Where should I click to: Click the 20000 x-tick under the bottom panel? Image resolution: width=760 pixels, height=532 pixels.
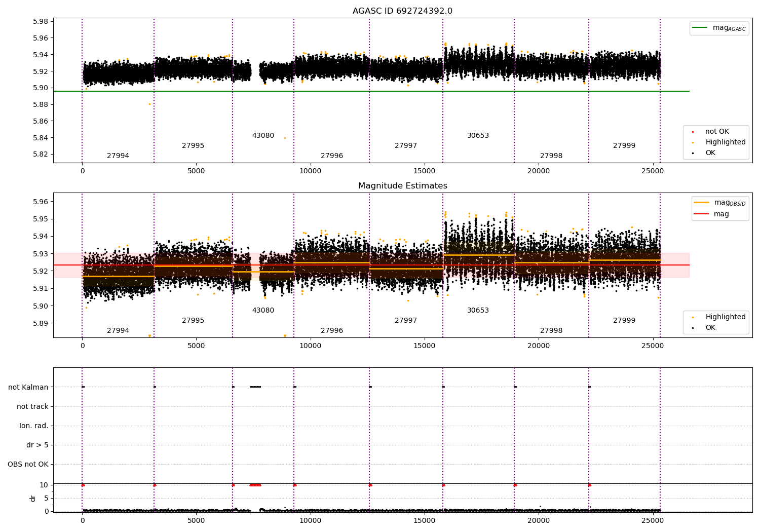(x=539, y=520)
